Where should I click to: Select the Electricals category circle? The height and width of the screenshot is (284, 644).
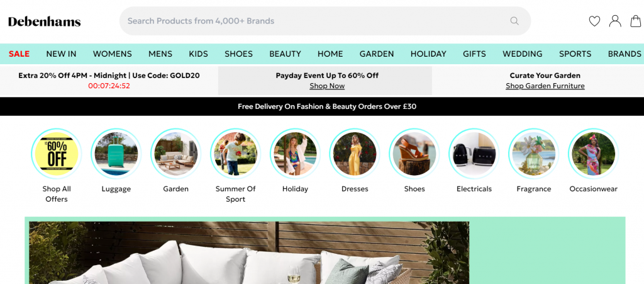pyautogui.click(x=474, y=154)
